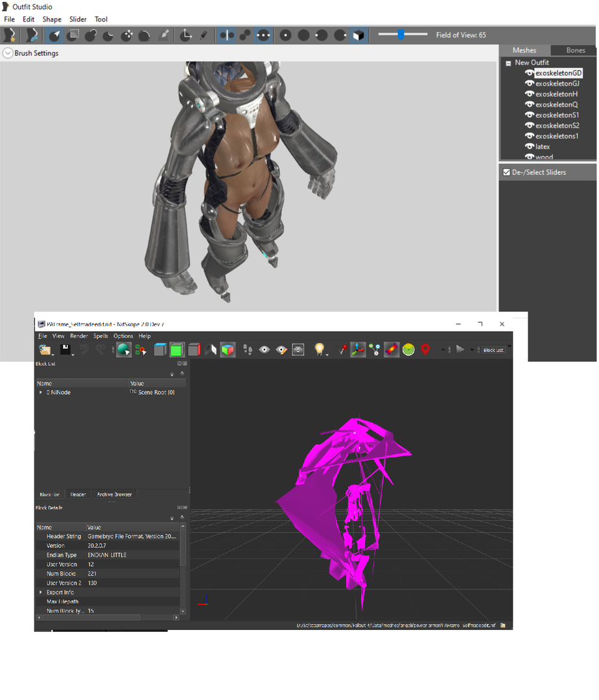The image size is (599, 700).
Task: Select the Move brush tool
Action: (x=127, y=35)
